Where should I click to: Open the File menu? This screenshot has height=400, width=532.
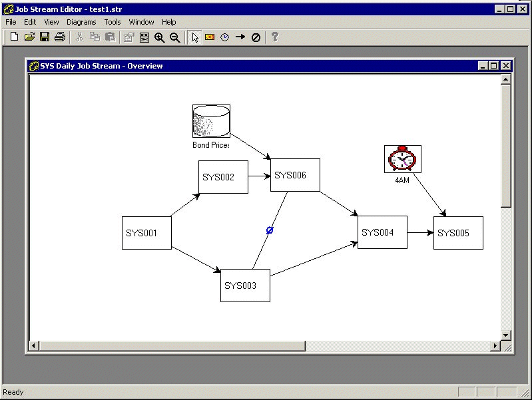click(11, 22)
